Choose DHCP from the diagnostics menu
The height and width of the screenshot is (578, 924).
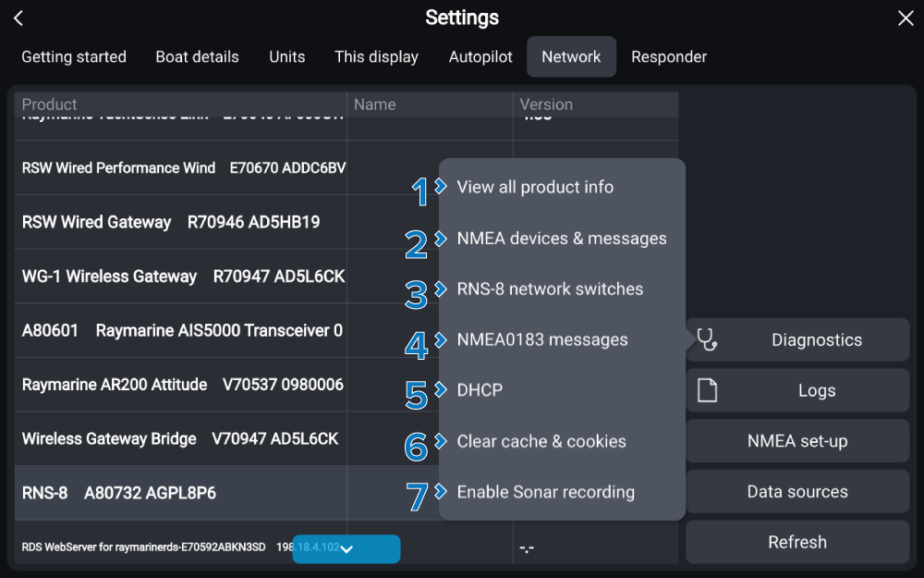(480, 391)
